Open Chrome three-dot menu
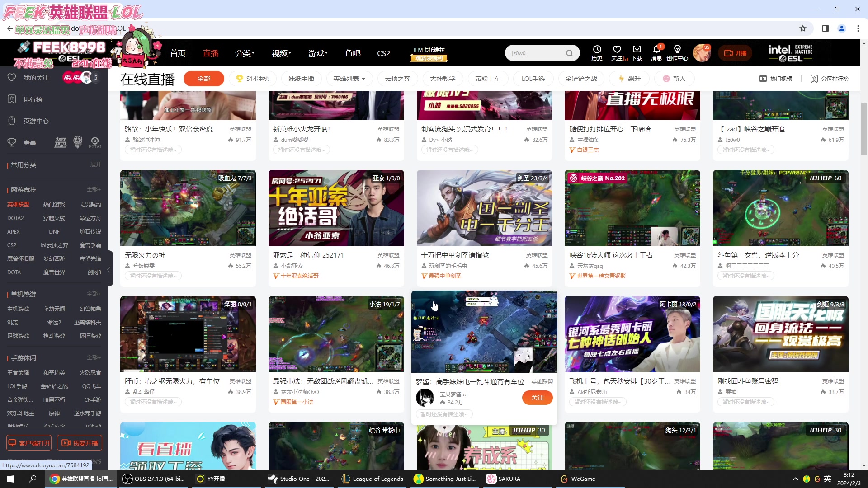The width and height of the screenshot is (868, 488). 858,28
